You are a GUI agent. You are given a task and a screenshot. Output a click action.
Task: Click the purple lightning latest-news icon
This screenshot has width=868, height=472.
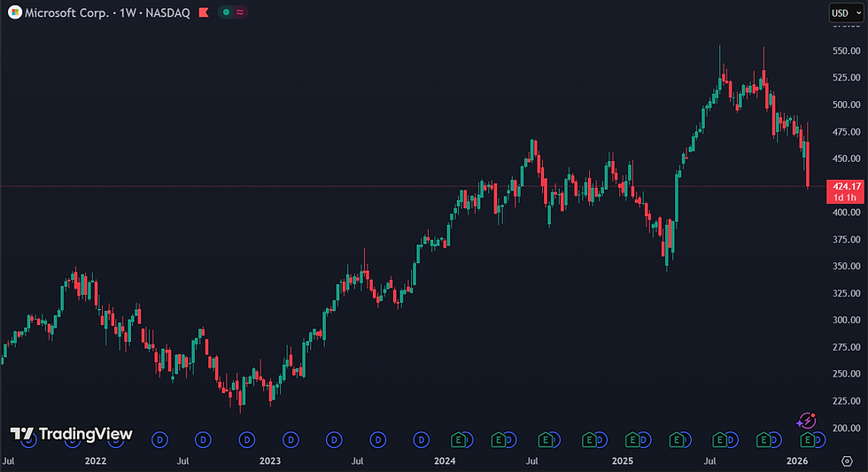click(x=806, y=422)
